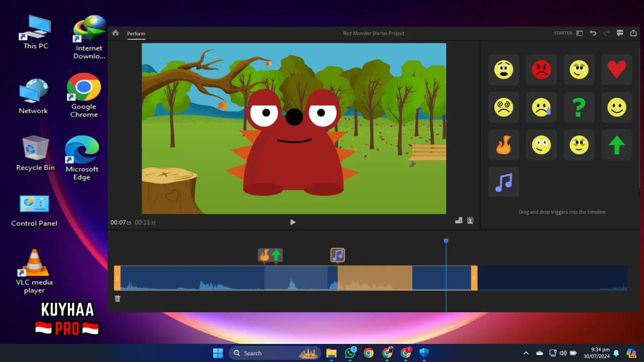Open Internet Download Manager desktop shortcut
The height and width of the screenshot is (362, 644).
pos(89,38)
